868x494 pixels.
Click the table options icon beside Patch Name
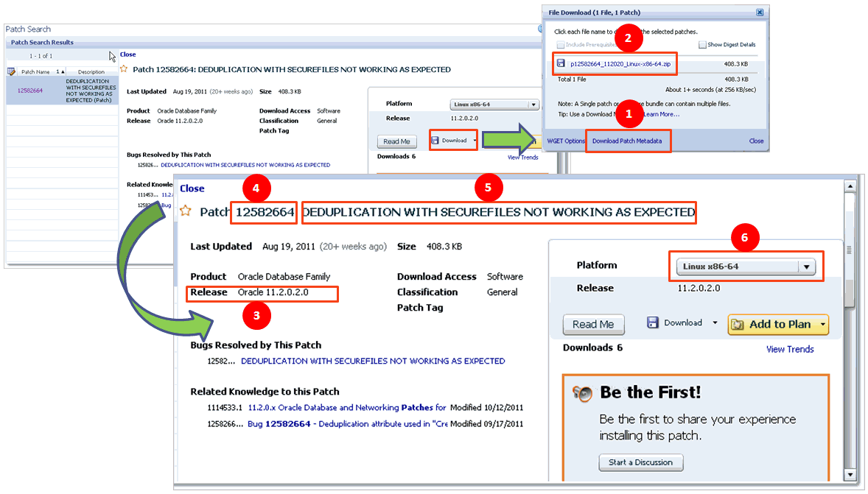tap(11, 71)
